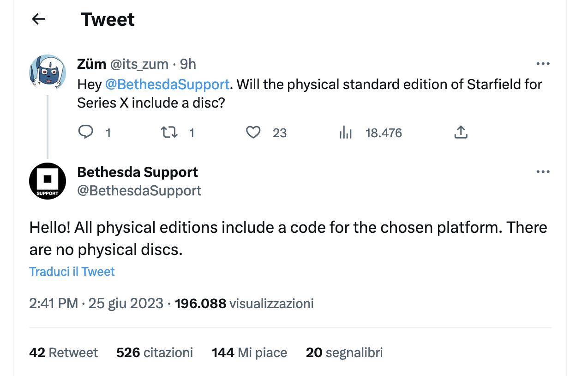Click the Züm display name

pyautogui.click(x=92, y=64)
